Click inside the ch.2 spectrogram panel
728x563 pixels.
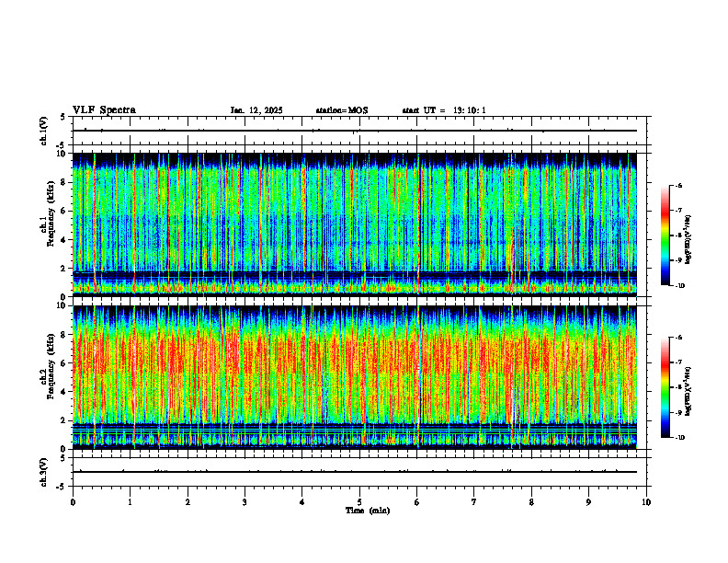[354, 377]
